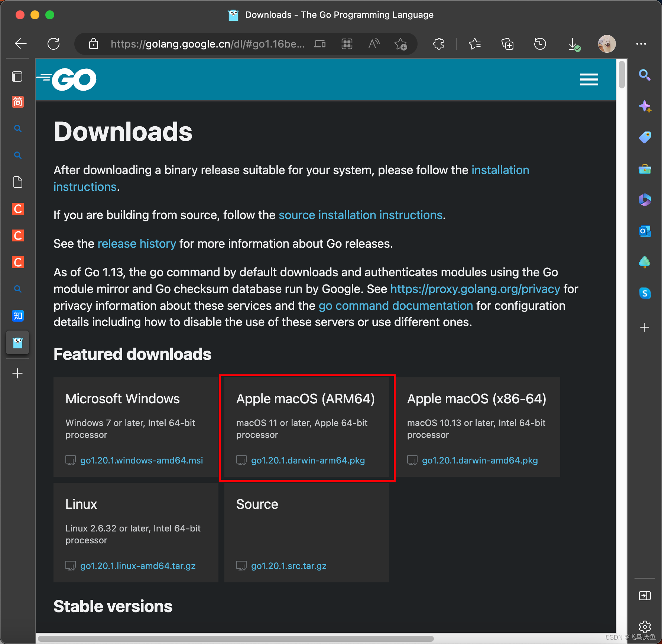Open source installation instructions link
The height and width of the screenshot is (644, 662).
click(x=360, y=215)
